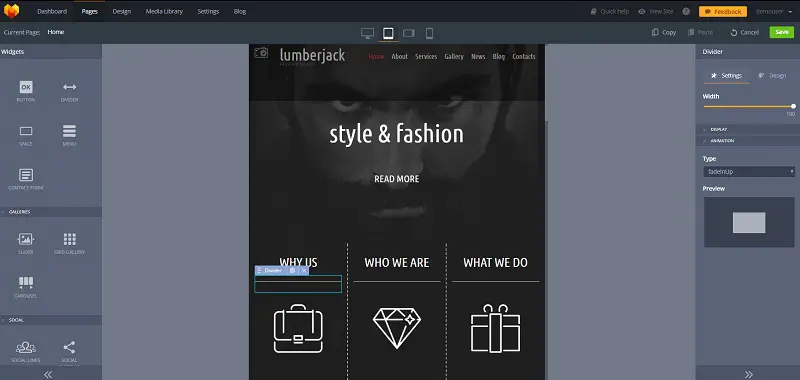This screenshot has width=800, height=380.
Task: Open Quick help link
Action: (x=610, y=11)
